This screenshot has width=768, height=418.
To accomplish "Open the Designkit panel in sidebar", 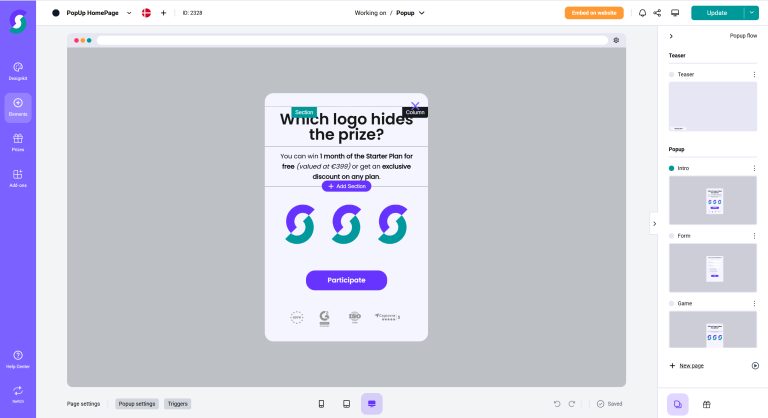I will pyautogui.click(x=18, y=72).
